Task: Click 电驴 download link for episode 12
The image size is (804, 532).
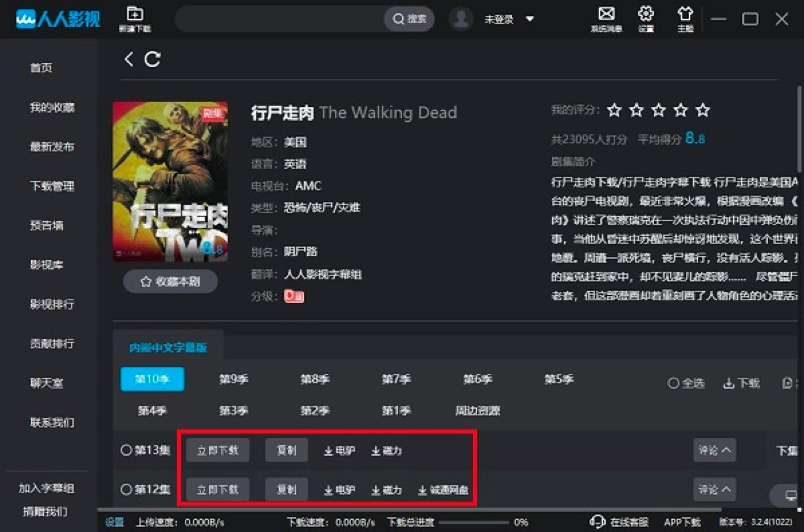Action: click(340, 490)
